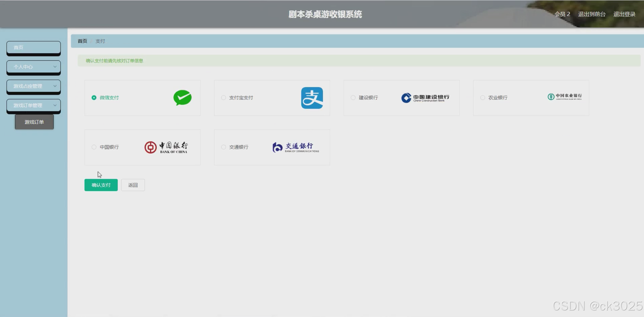The height and width of the screenshot is (317, 644).
Task: Click the 建设银行 label text
Action: (x=368, y=98)
